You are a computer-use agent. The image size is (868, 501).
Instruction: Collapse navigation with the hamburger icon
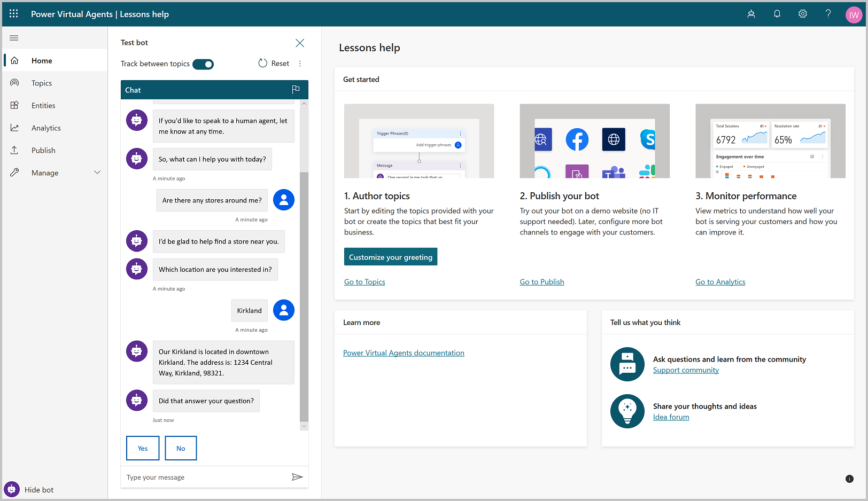(14, 38)
